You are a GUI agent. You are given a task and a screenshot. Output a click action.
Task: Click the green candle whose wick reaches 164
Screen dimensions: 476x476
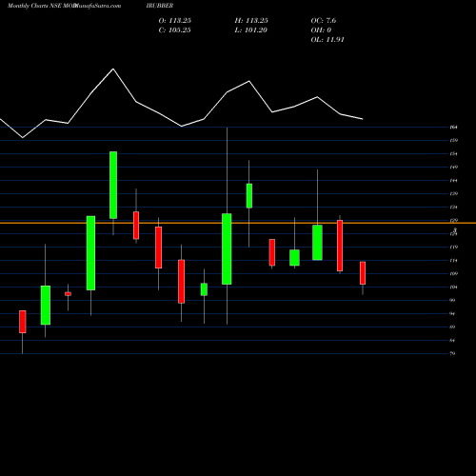tap(227, 249)
